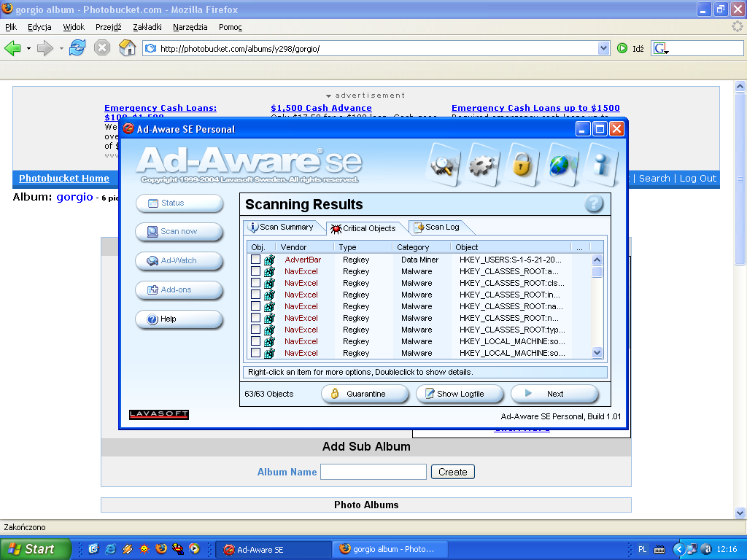Click the sidebar Help button
The height and width of the screenshot is (560, 747).
(179, 319)
